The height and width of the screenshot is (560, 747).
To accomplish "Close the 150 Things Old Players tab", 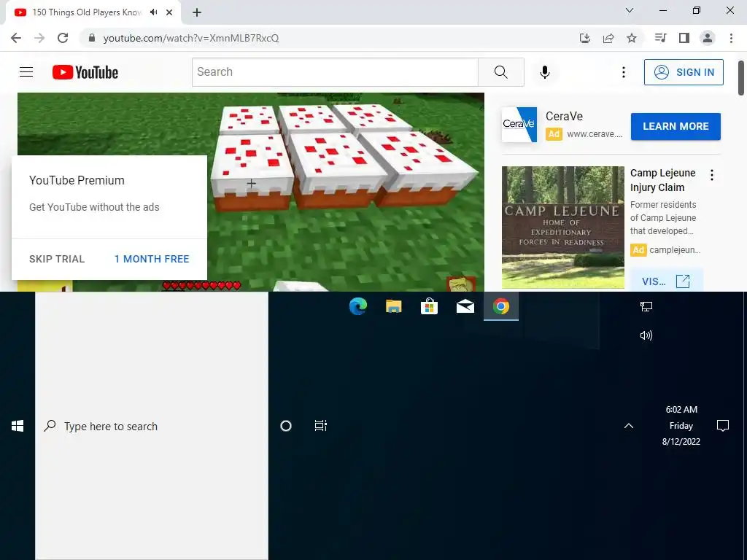I will [x=169, y=12].
